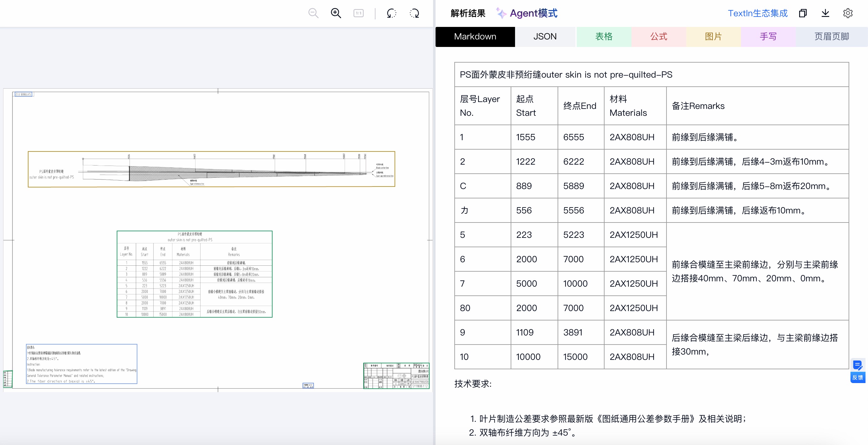Click the start value '1555'
Screen dimensions: 868x445
click(526, 137)
